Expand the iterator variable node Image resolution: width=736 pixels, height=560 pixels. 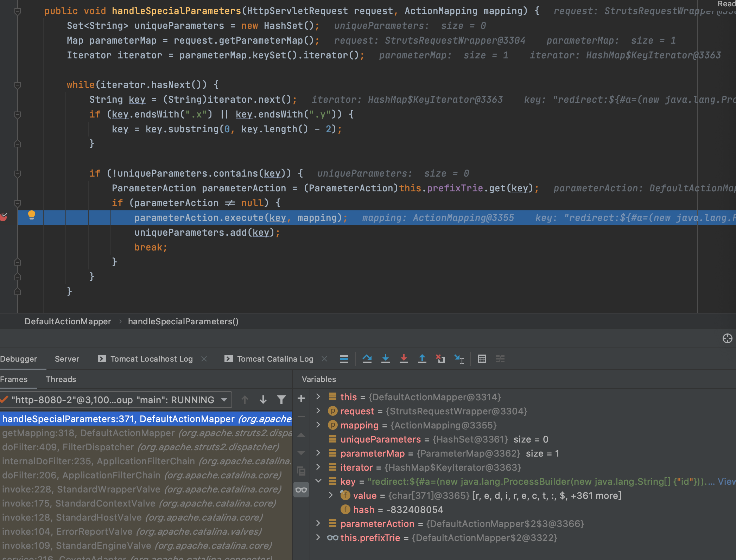(x=318, y=467)
